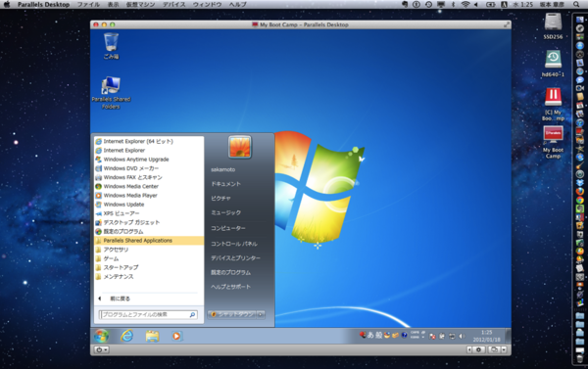Open the Action Center flag tray icon
The width and height of the screenshot is (588, 369).
tap(432, 336)
